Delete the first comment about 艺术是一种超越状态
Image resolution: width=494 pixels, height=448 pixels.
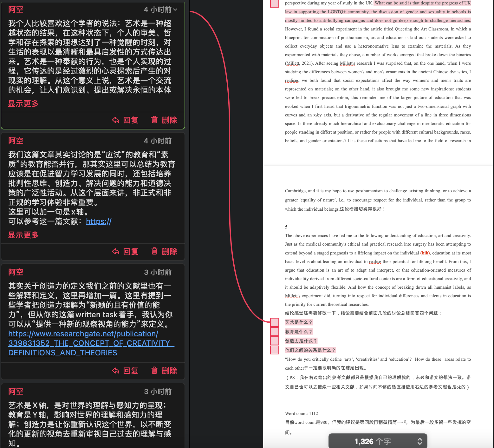pos(164,120)
